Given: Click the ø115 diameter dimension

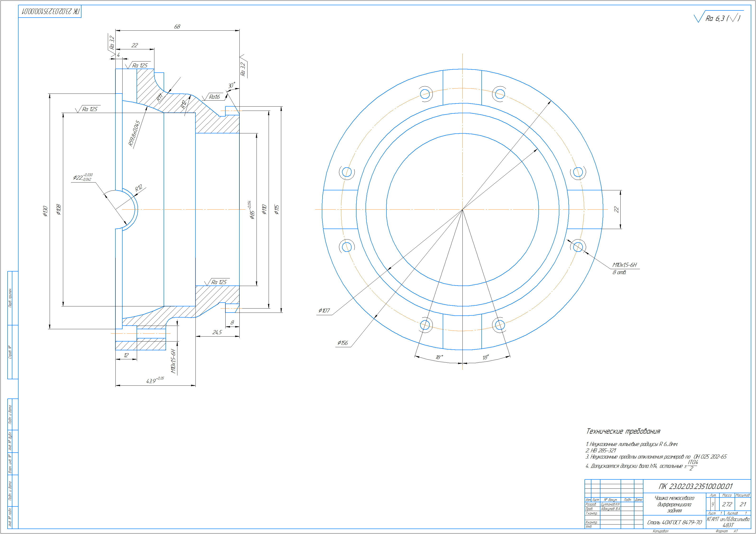Looking at the screenshot, I should pos(277,209).
